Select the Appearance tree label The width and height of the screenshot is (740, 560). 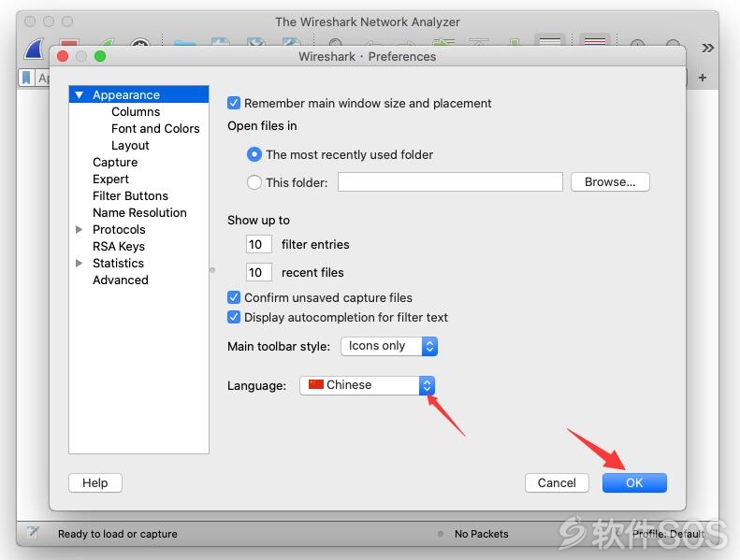(126, 94)
